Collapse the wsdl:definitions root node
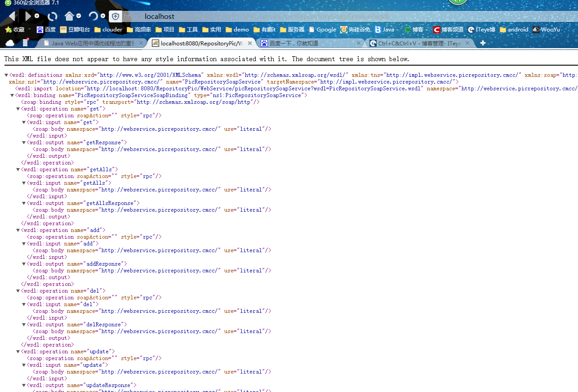This screenshot has width=578, height=392. coord(6,75)
